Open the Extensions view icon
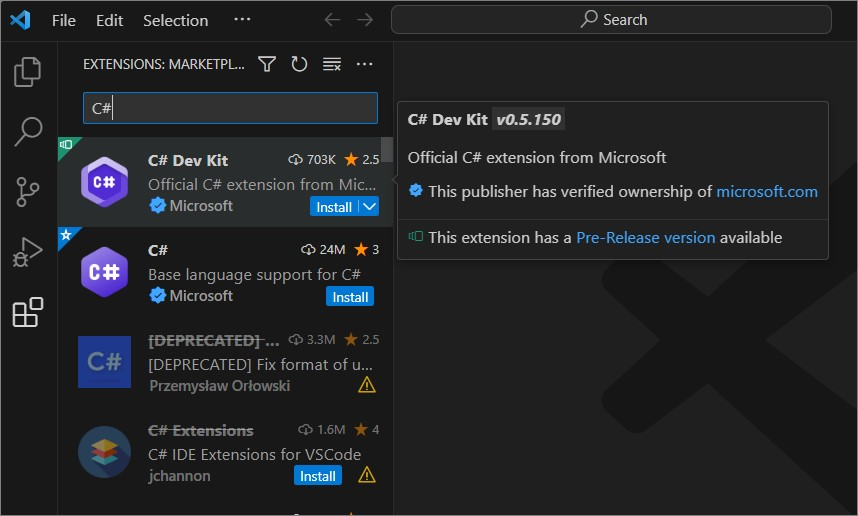 point(27,312)
